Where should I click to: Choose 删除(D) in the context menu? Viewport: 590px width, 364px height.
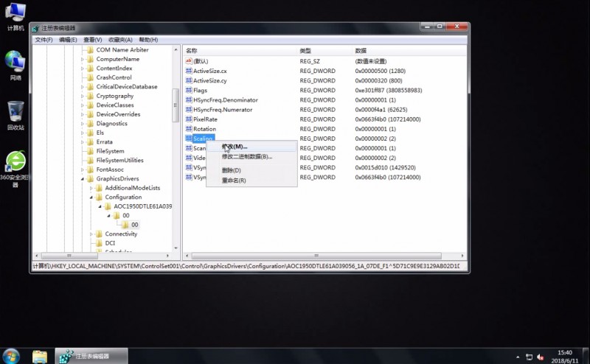[251, 170]
